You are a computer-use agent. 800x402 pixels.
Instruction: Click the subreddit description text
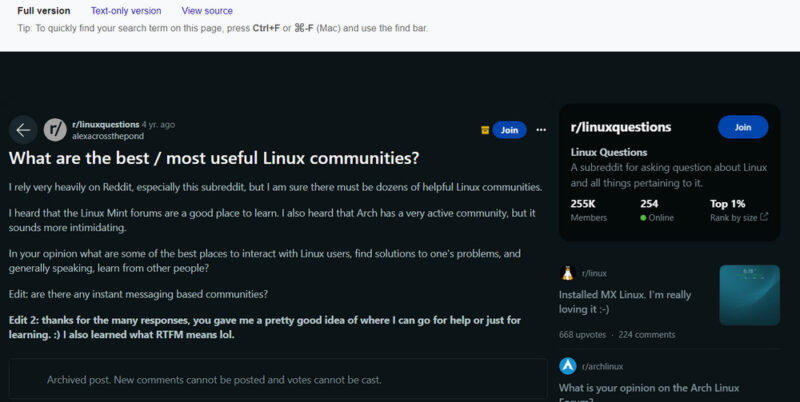[669, 175]
